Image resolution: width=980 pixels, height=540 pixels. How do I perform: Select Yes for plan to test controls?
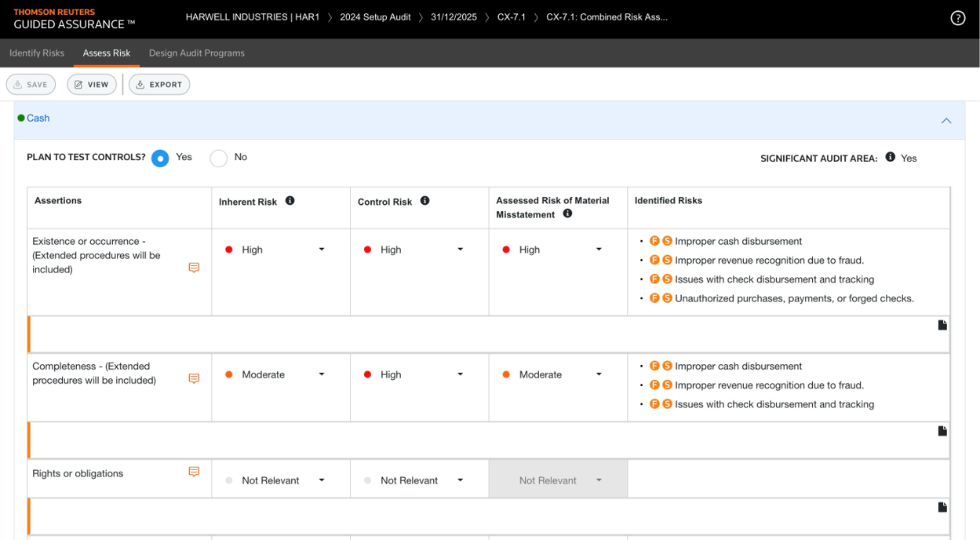tap(160, 158)
